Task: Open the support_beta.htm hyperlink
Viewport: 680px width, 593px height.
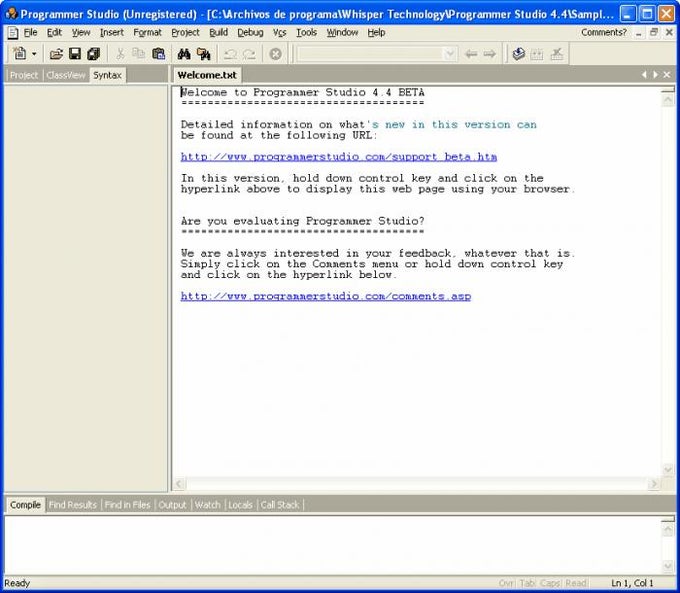Action: pos(339,157)
